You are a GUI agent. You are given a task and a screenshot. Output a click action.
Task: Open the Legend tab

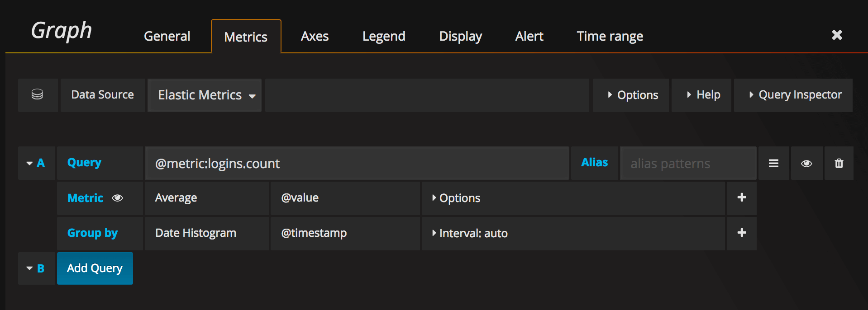click(x=383, y=36)
